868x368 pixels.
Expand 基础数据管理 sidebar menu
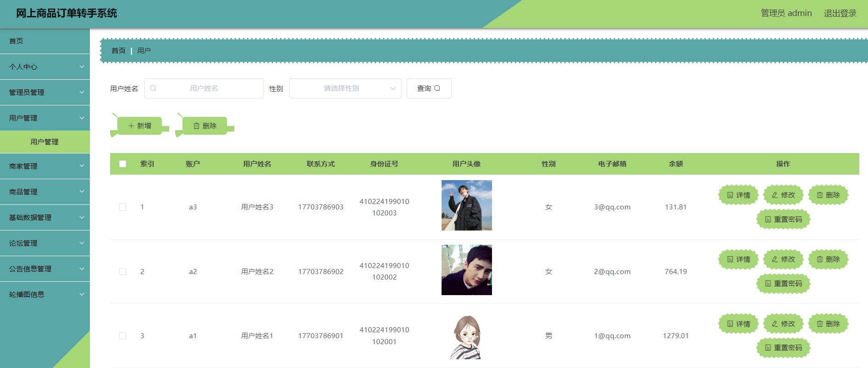point(45,218)
